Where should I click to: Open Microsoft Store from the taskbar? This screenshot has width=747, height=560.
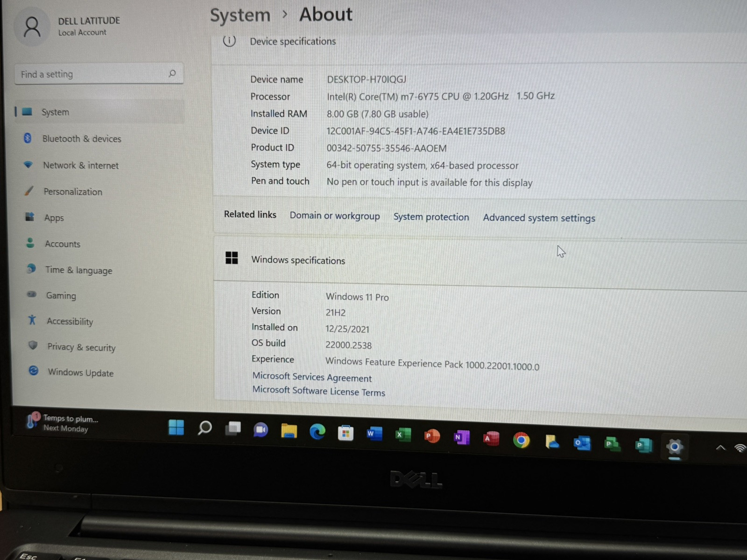point(346,433)
